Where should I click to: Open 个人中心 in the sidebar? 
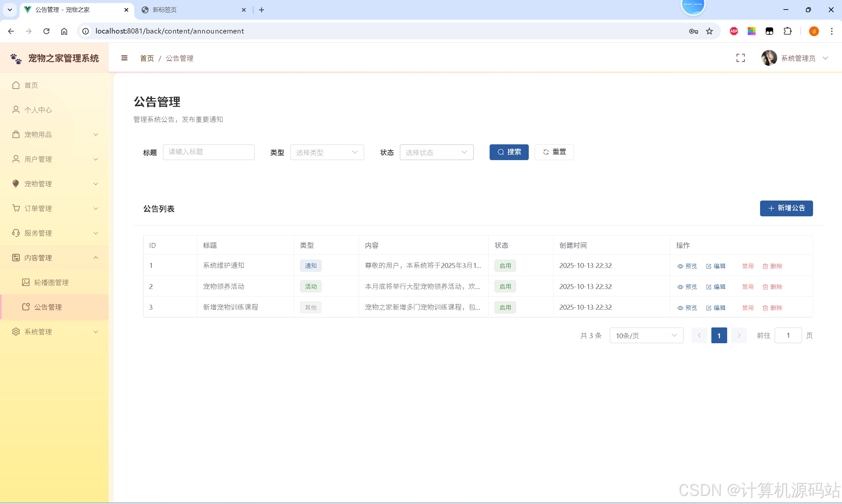[54, 110]
